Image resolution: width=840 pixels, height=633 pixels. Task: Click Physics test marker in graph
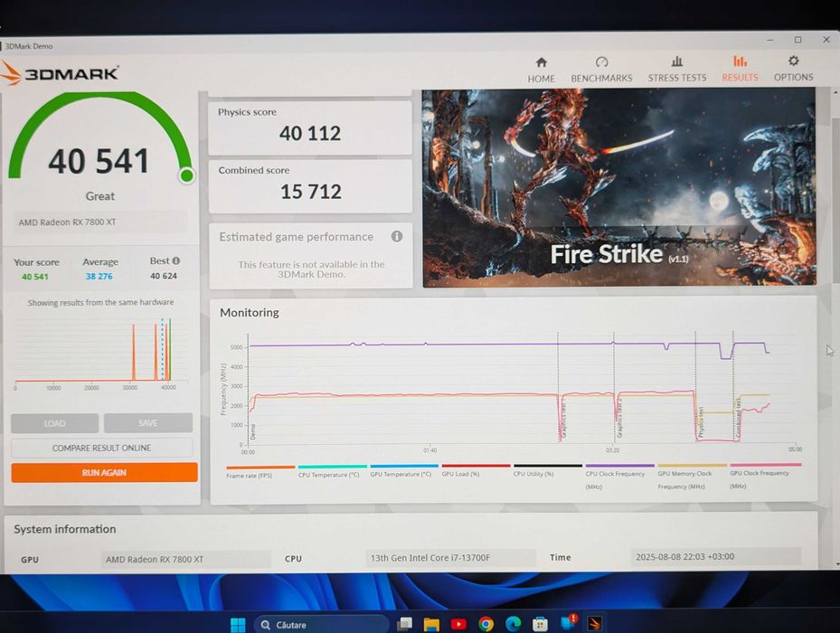702,421
